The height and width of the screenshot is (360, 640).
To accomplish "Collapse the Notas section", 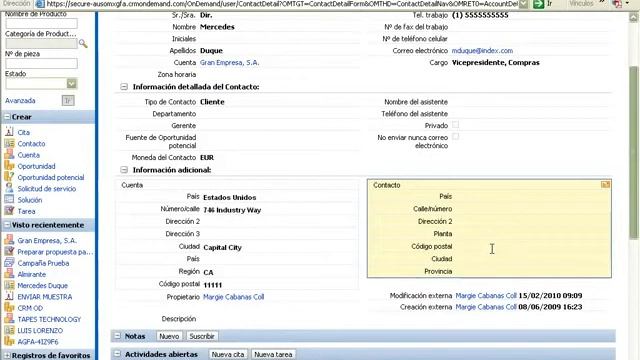I will click(x=118, y=336).
